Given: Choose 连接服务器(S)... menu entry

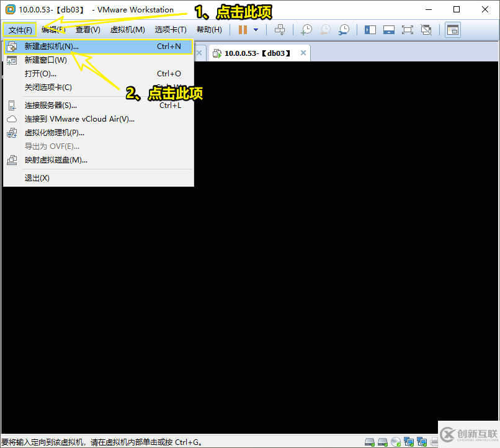Looking at the screenshot, I should click(99, 105).
